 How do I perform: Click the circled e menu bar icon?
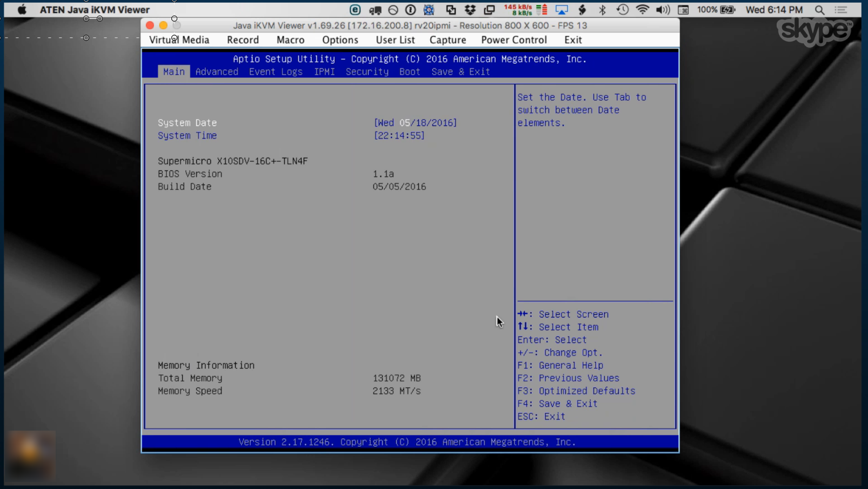point(355,10)
